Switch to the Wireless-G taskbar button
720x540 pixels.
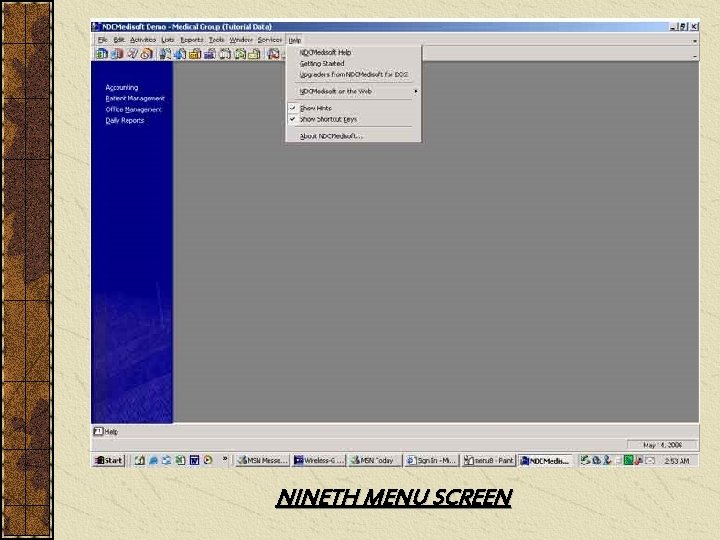click(x=319, y=460)
